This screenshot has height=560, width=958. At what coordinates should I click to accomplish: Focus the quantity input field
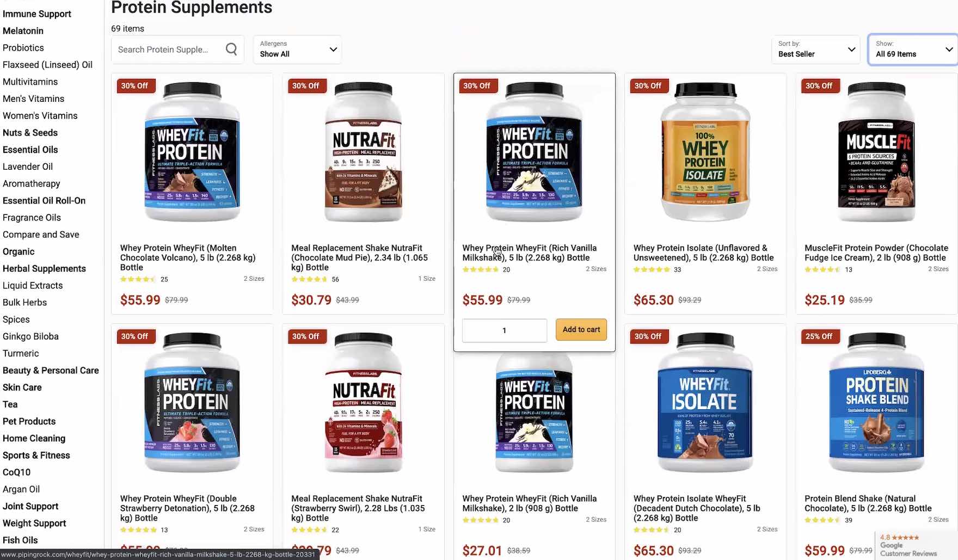505,330
